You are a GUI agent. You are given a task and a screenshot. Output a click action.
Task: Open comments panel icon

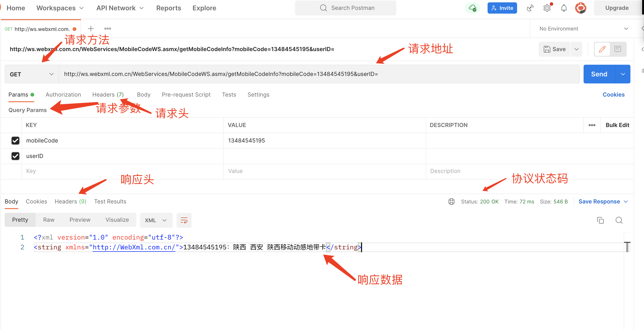618,49
